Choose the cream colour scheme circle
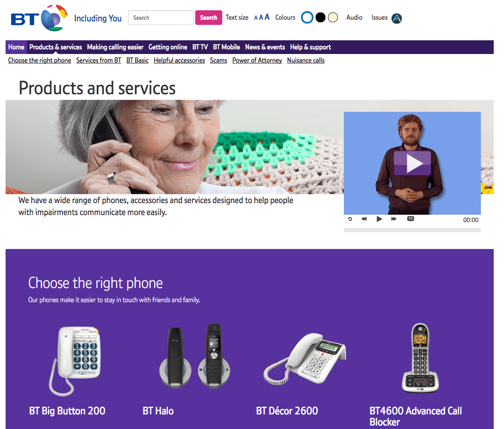Screen dimensions: 504x429 333,18
